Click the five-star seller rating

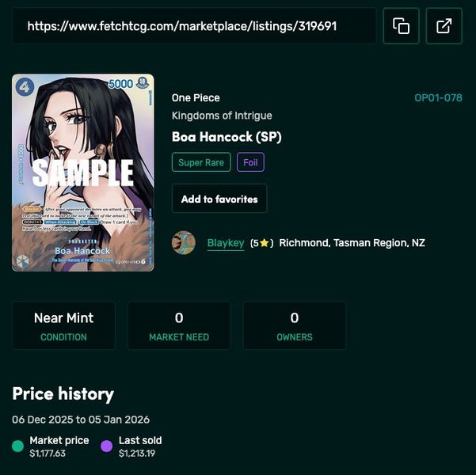pos(261,243)
